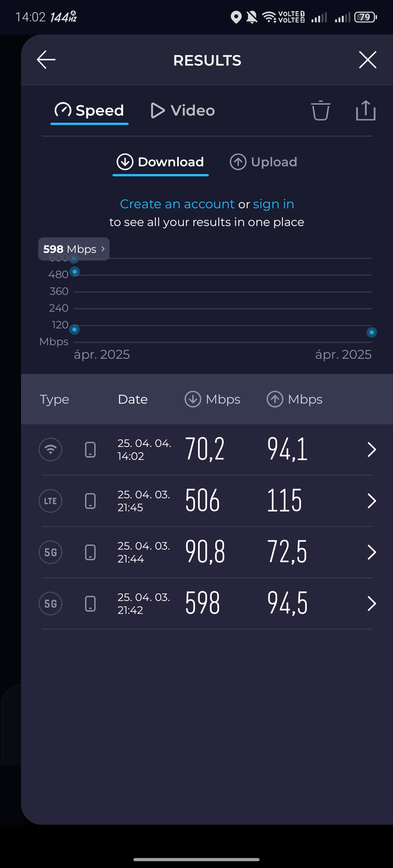Tap the phone device icon in LTE row
Image resolution: width=393 pixels, height=868 pixels.
90,501
